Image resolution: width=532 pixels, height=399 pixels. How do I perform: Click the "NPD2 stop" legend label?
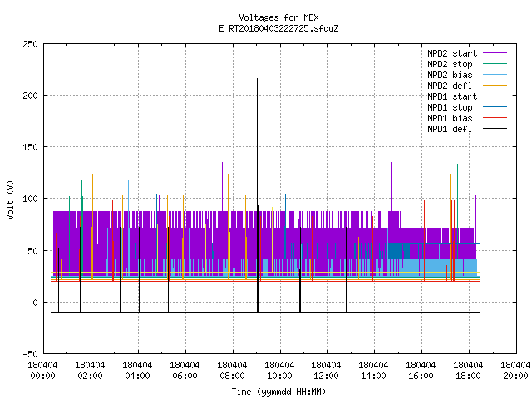point(450,64)
